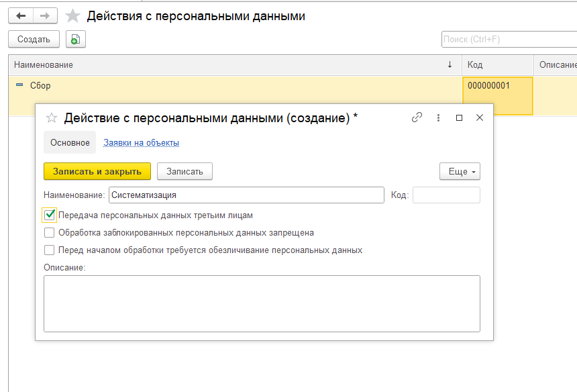Expand the Еще dropdown menu
Viewport: 577px width, 392px height.
(460, 172)
